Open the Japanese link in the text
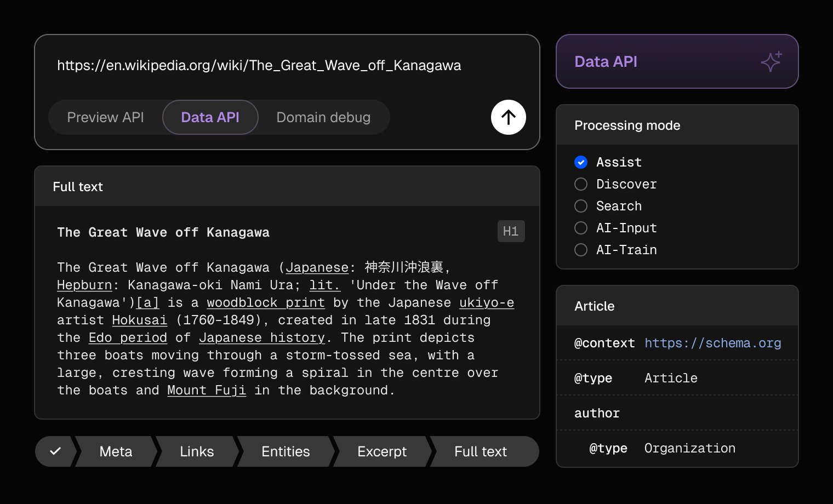Viewport: 833px width, 504px height. point(317,267)
